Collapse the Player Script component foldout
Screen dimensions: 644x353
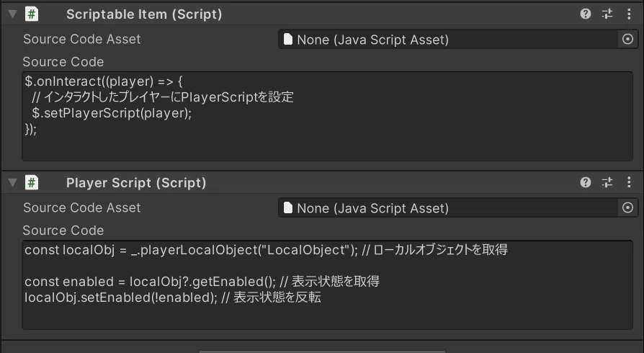pyautogui.click(x=12, y=182)
